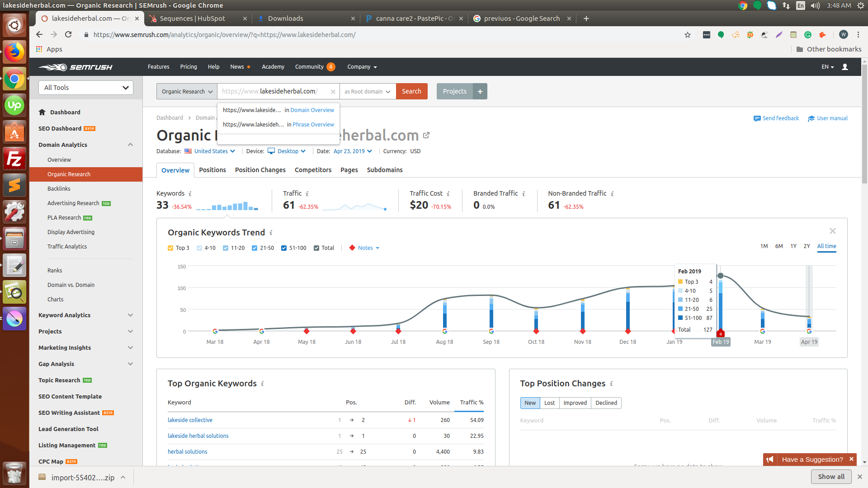The height and width of the screenshot is (488, 868).
Task: Select 1Y chart time range
Action: click(x=793, y=246)
